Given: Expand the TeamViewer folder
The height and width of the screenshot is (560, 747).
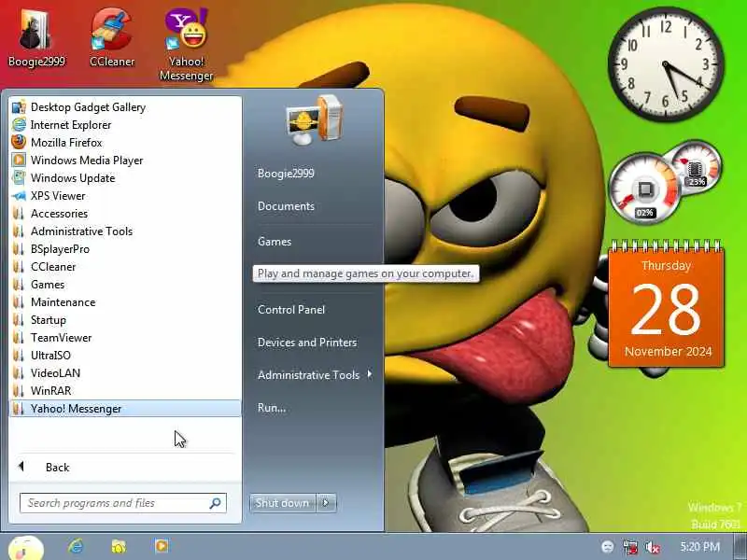Looking at the screenshot, I should [x=125, y=338].
